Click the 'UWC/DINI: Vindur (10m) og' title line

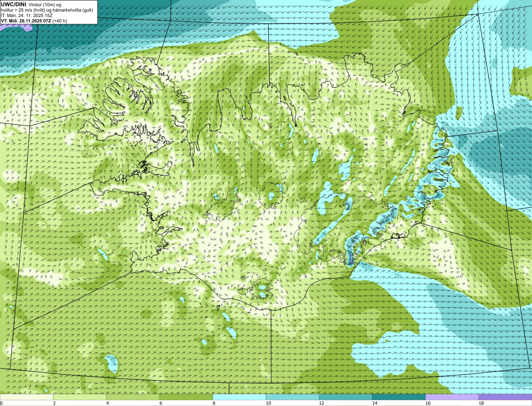click(31, 4)
